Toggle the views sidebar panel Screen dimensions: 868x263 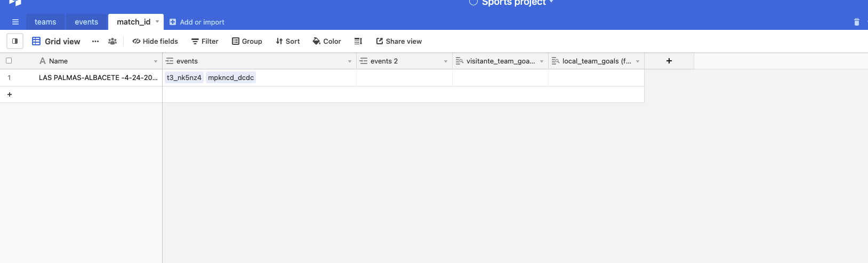click(x=15, y=41)
